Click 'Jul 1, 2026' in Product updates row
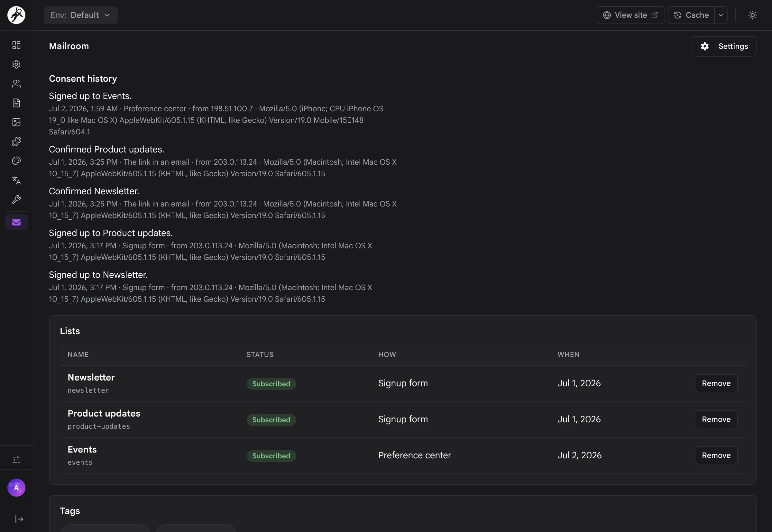772x532 pixels. [579, 419]
